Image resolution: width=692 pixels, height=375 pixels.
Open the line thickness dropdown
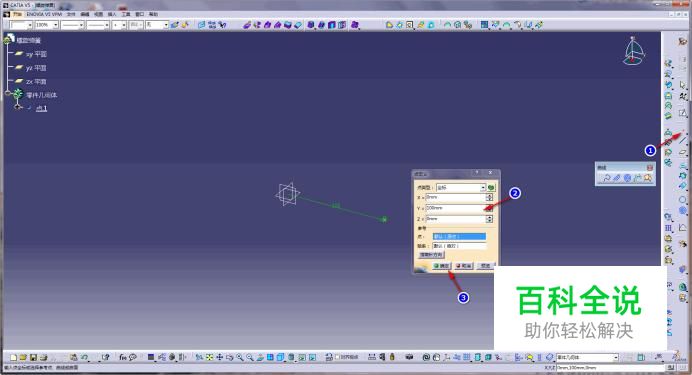(x=72, y=25)
